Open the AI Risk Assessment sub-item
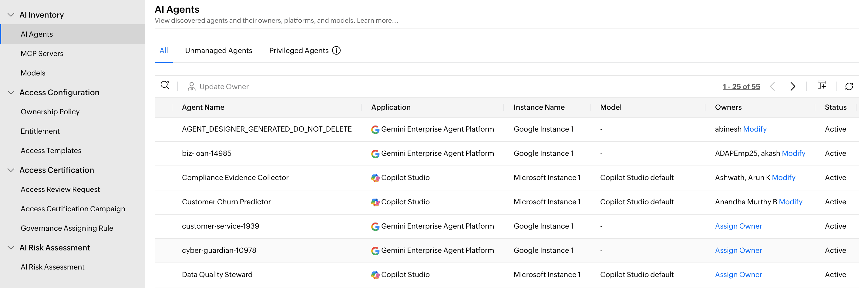 (52, 267)
